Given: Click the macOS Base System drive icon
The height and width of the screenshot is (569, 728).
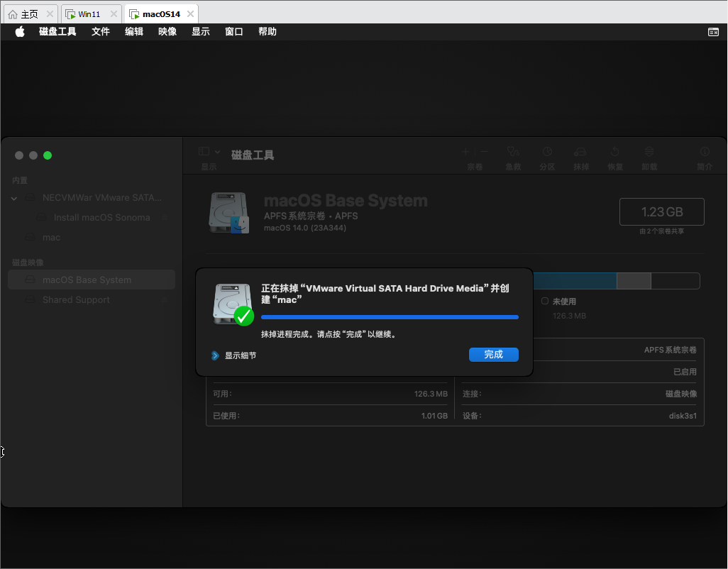Looking at the screenshot, I should point(229,213).
